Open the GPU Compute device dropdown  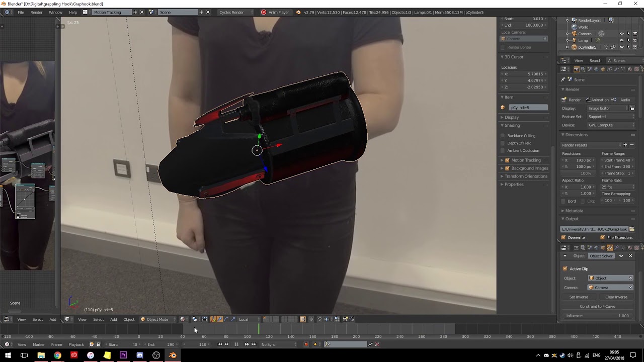(x=611, y=125)
